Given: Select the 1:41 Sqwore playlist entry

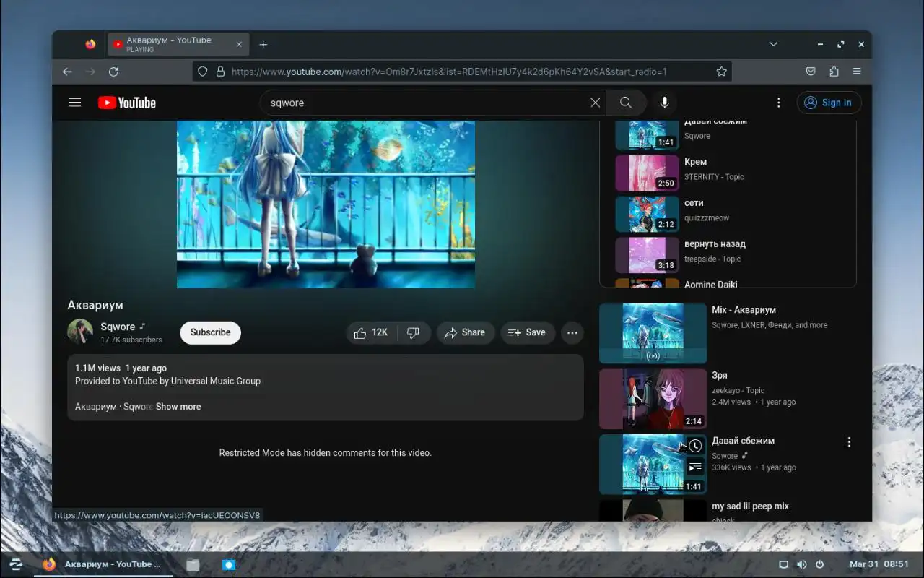Looking at the screenshot, I should click(x=729, y=135).
